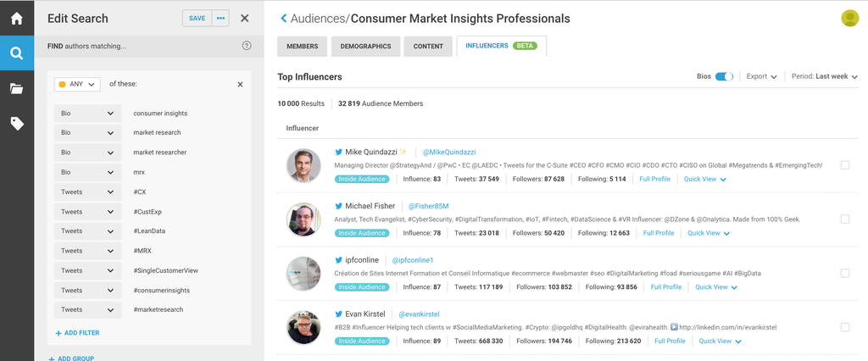The image size is (868, 361).
Task: Click the help question mark icon
Action: pos(247,46)
